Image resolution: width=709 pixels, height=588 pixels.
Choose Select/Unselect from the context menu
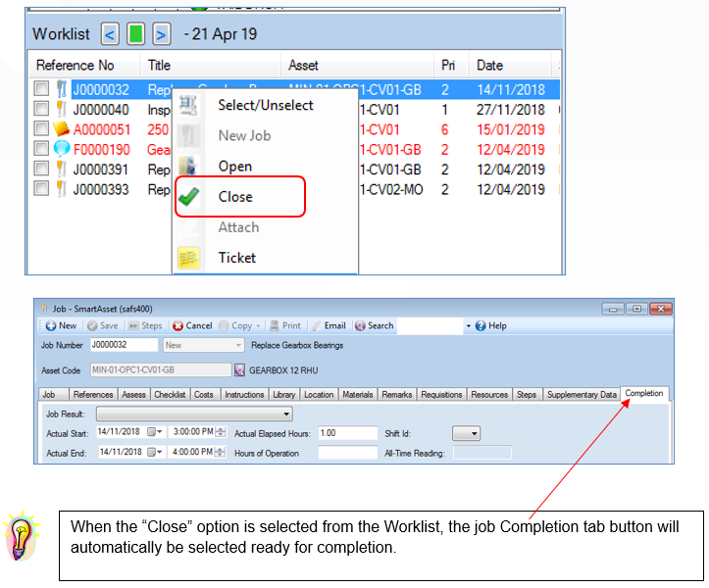266,105
